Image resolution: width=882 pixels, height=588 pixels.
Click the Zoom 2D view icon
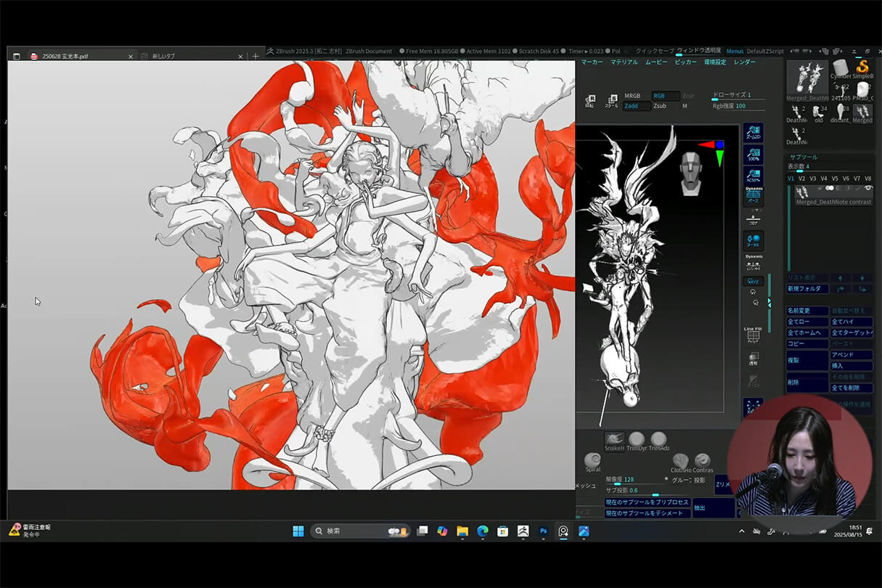pyautogui.click(x=753, y=133)
